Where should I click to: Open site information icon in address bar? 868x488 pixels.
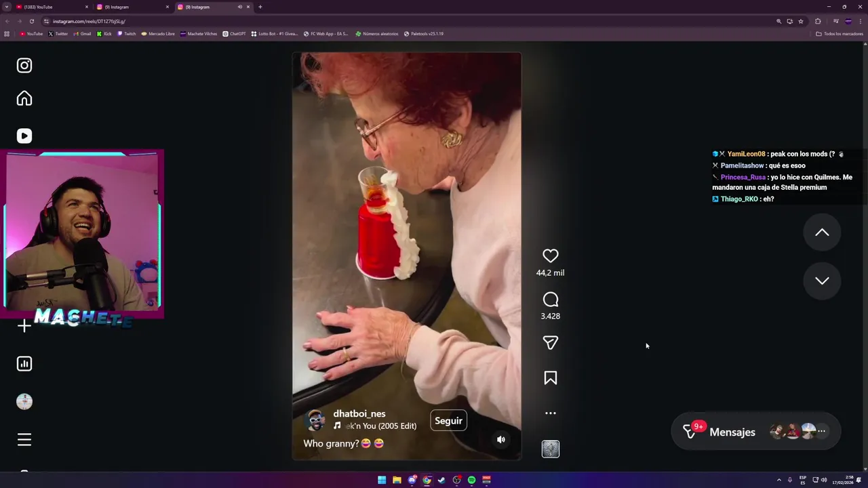pos(46,21)
